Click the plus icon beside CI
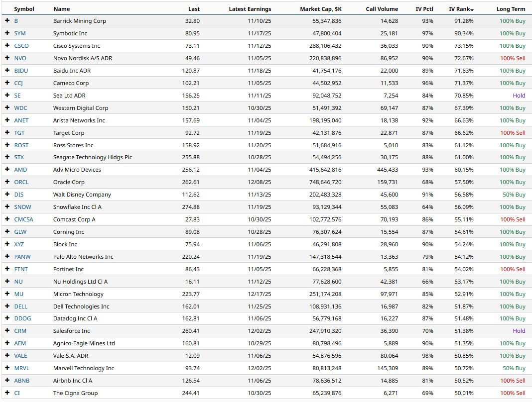The width and height of the screenshot is (532, 404). [7, 393]
